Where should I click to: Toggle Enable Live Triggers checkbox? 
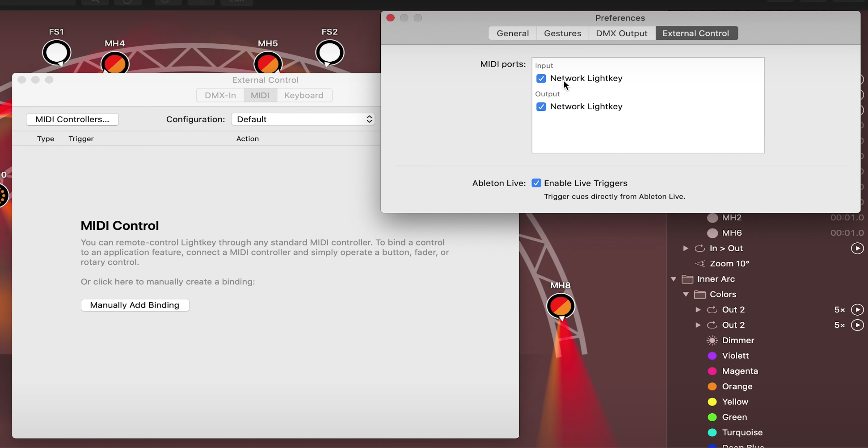(536, 183)
